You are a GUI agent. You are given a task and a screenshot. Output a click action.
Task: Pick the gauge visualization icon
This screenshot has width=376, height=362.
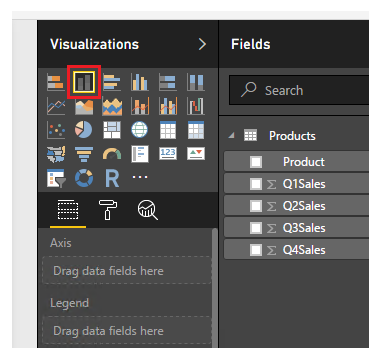[x=112, y=154]
